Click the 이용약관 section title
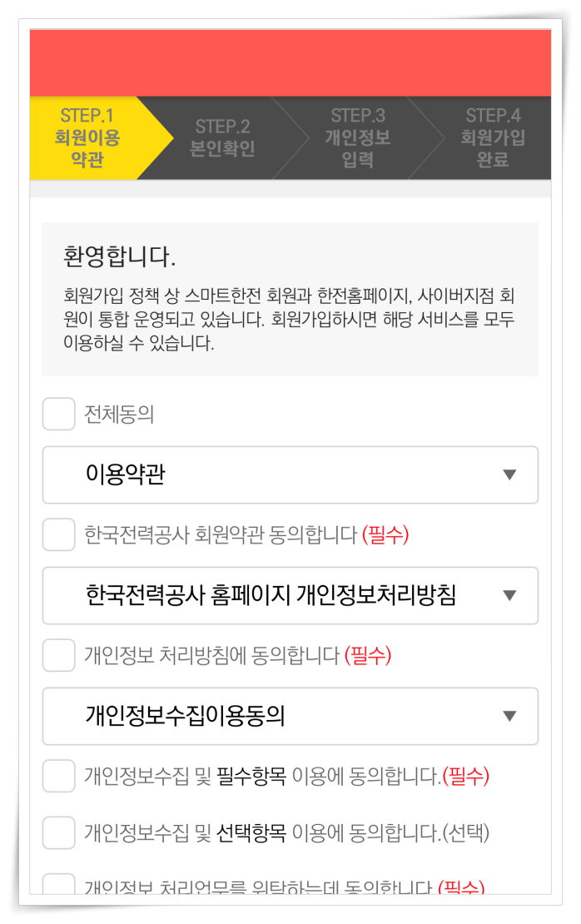This screenshot has width=581, height=924. coord(126,474)
